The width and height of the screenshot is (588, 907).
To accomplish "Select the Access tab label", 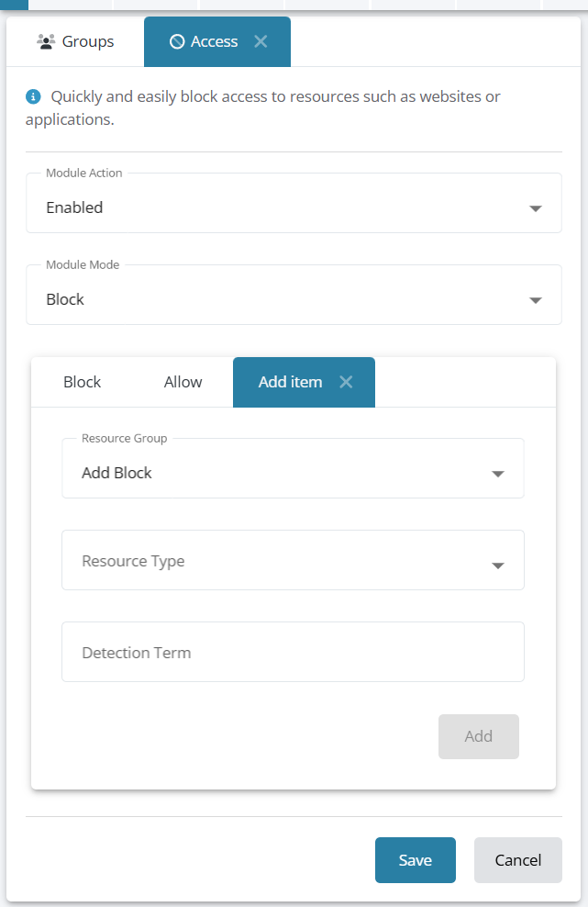I will pos(214,41).
